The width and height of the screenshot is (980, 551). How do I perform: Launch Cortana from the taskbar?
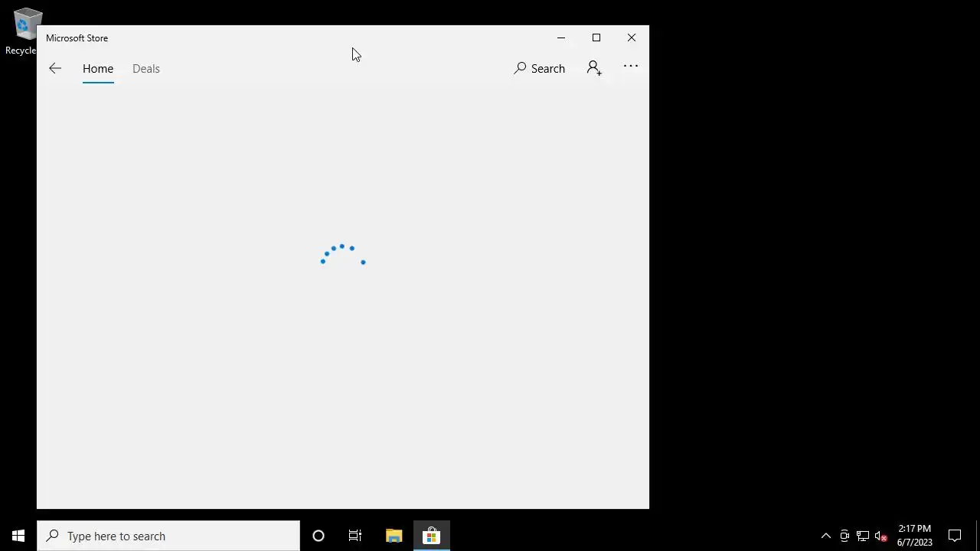(318, 536)
